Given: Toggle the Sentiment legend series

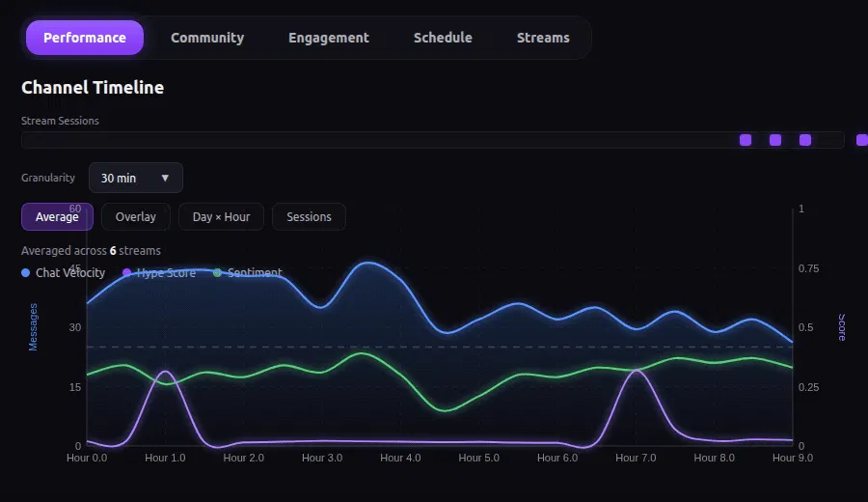Looking at the screenshot, I should pos(248,272).
